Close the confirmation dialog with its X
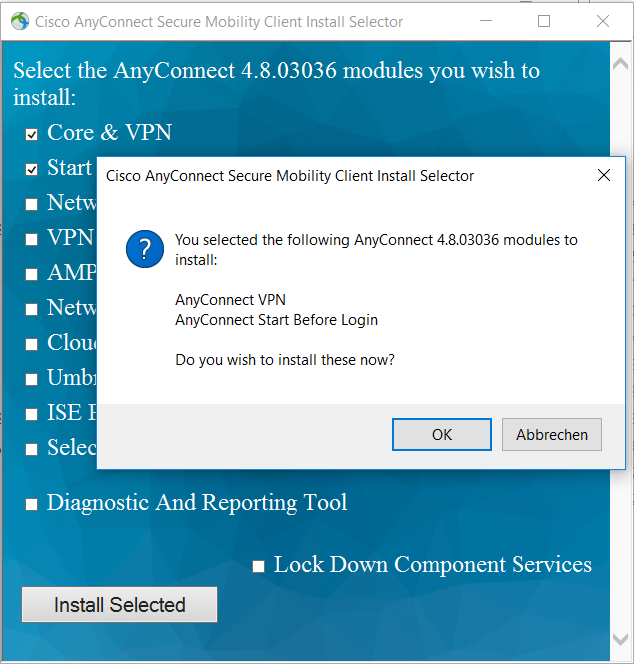 [x=603, y=176]
